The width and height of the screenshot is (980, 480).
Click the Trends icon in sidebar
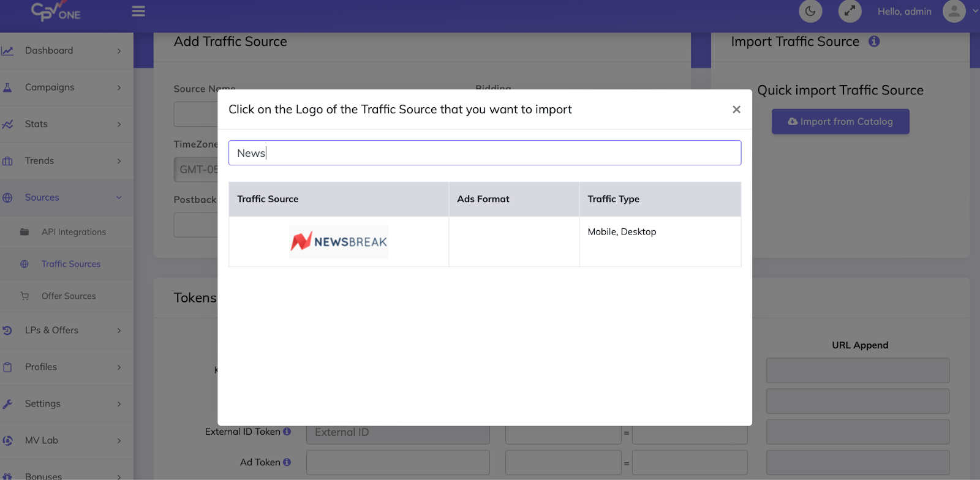tap(7, 161)
